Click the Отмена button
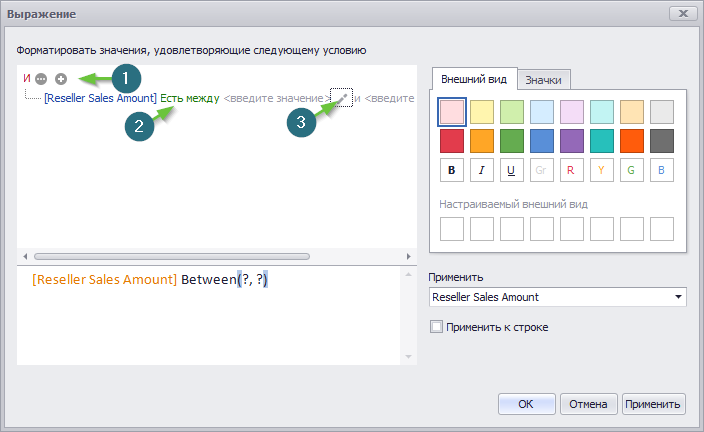The image size is (704, 432). pos(588,404)
